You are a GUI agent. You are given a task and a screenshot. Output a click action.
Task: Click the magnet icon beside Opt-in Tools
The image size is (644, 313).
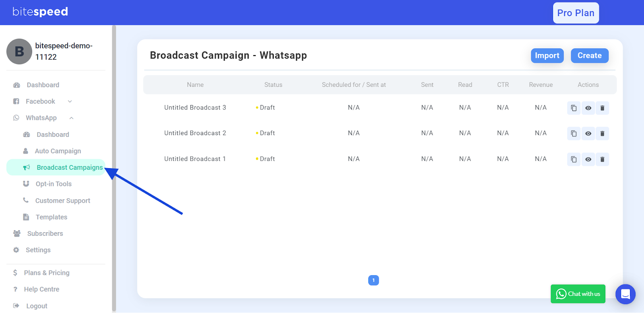click(x=26, y=184)
